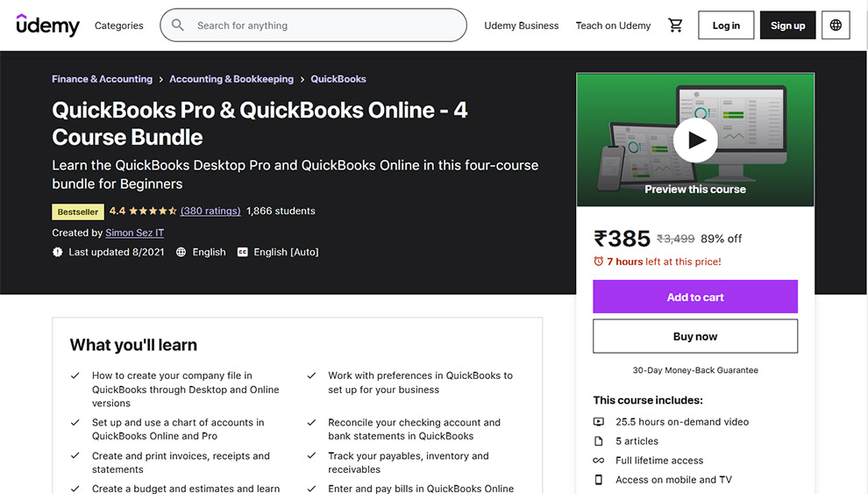Viewport: 868px width, 494px height.
Task: Click the globe icon beside English
Action: coord(181,252)
